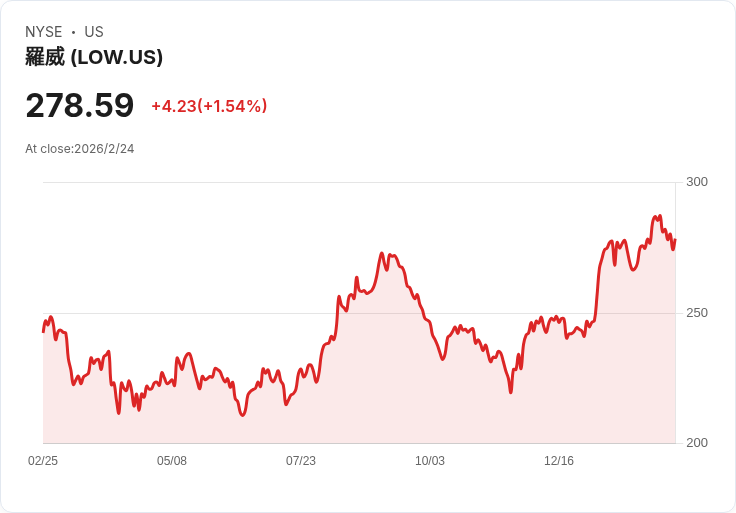Select the 07/23 date on x-axis
Screen dimensions: 736x513
coord(301,461)
